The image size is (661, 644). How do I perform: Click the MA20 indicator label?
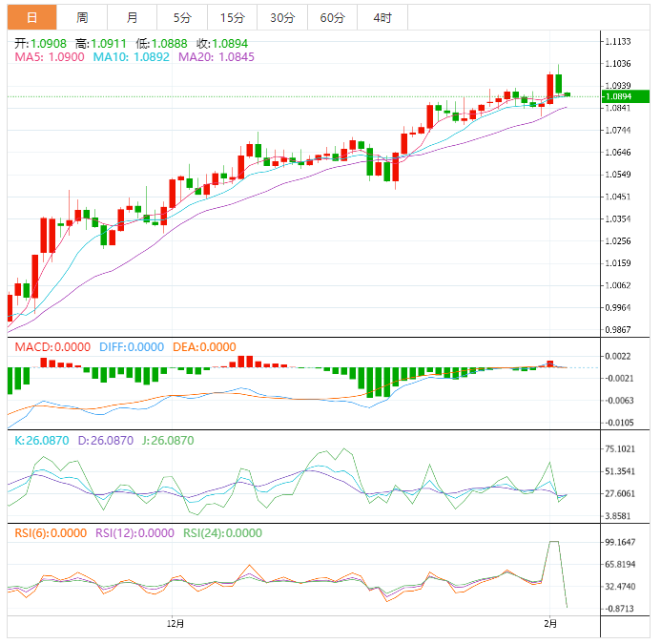[x=214, y=57]
